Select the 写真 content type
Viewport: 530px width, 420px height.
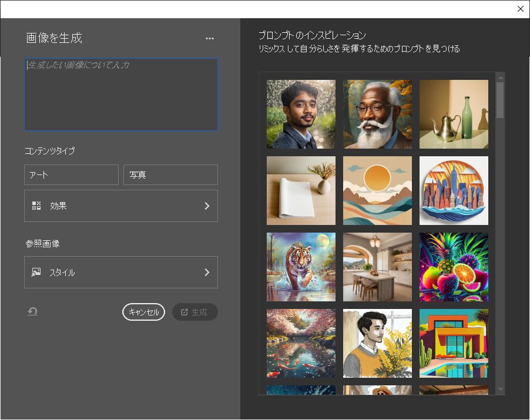(171, 174)
